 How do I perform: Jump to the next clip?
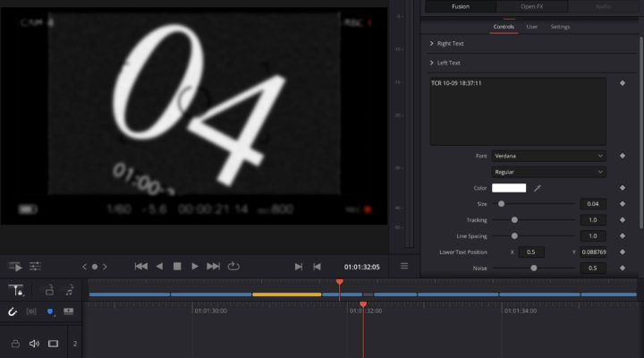pyautogui.click(x=299, y=267)
